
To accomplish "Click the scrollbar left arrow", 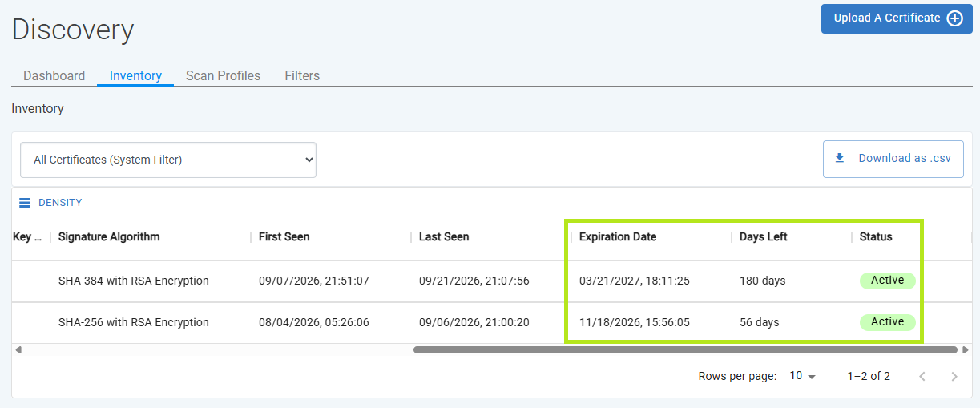I will 18,350.
